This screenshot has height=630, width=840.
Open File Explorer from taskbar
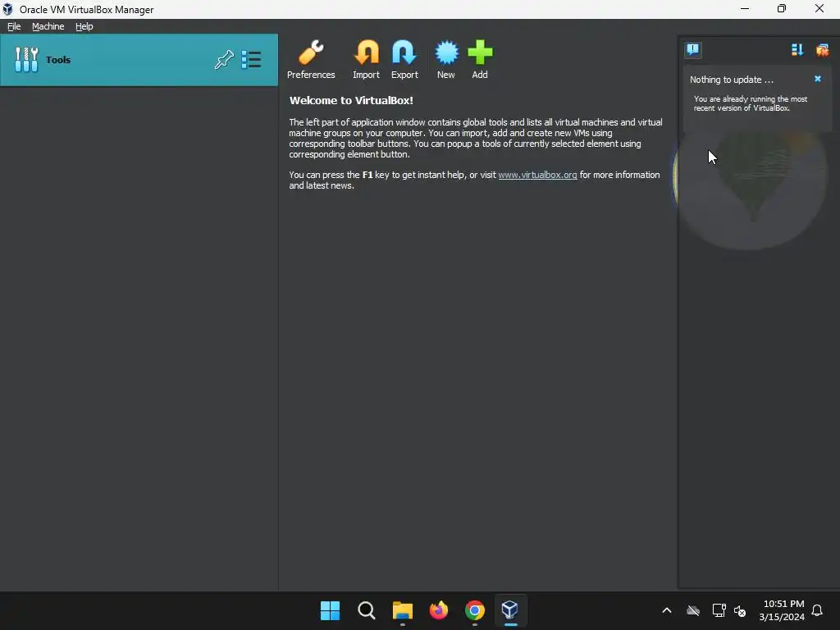(402, 610)
